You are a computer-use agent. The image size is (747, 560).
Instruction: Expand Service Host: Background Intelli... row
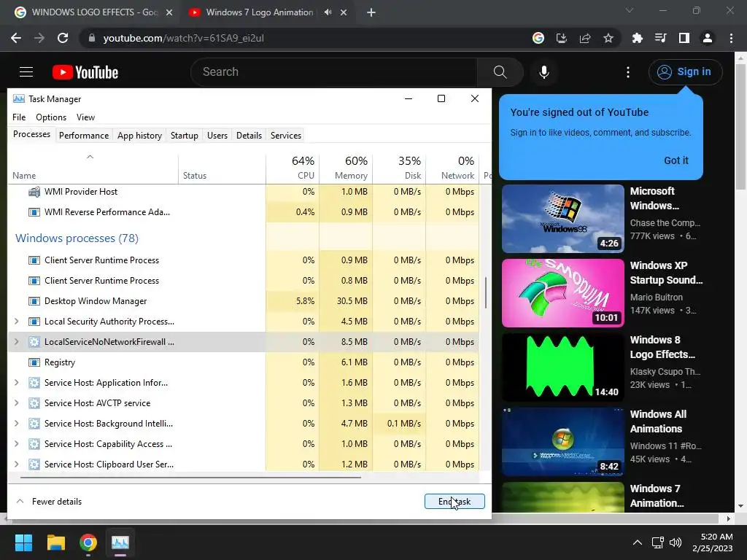pyautogui.click(x=16, y=424)
